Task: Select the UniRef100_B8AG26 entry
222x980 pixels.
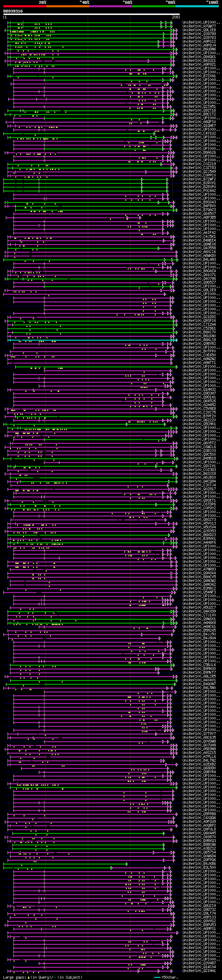Action: pos(199,153)
